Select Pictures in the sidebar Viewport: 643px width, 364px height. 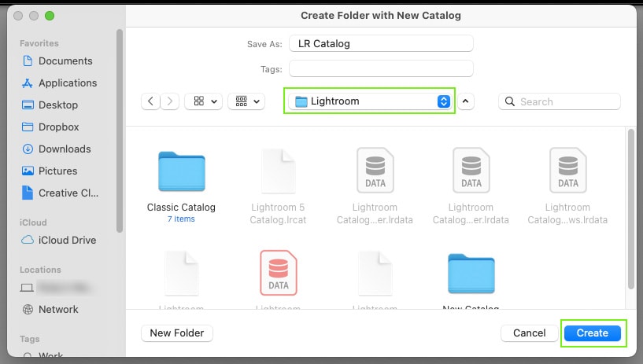pyautogui.click(x=50, y=171)
